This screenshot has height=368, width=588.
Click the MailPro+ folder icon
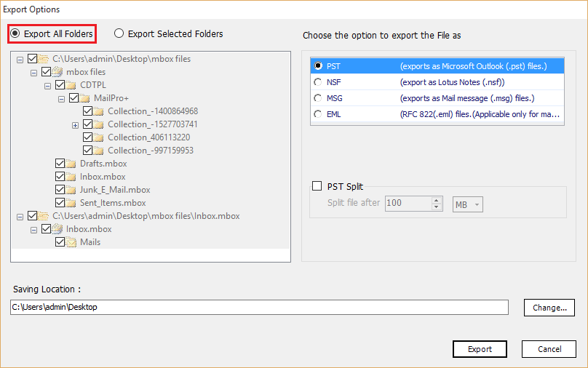pos(85,98)
